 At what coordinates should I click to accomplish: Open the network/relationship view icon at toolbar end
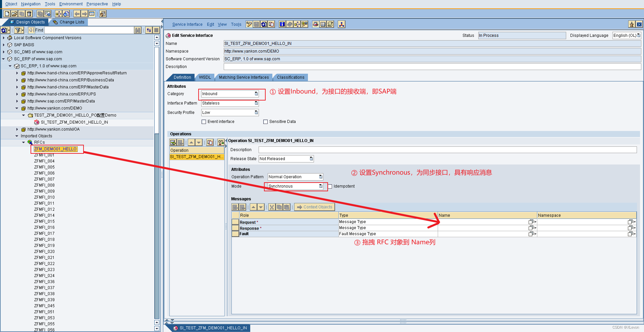341,24
